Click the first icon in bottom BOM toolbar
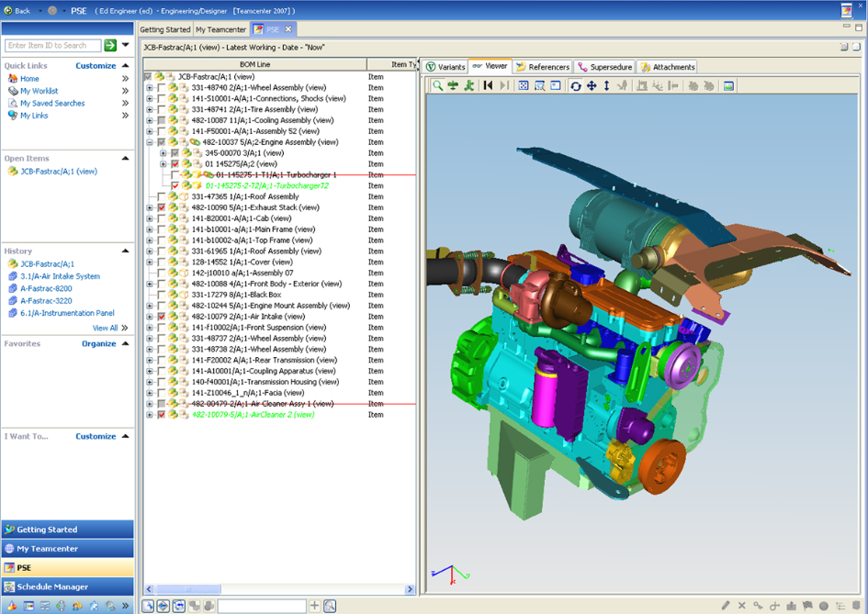868x614 pixels. (148, 606)
